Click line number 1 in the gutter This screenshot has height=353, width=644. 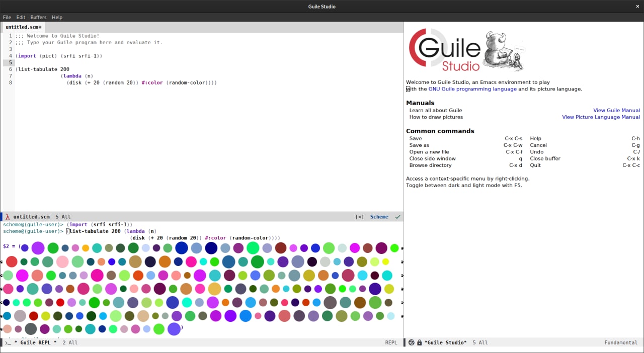(10, 36)
